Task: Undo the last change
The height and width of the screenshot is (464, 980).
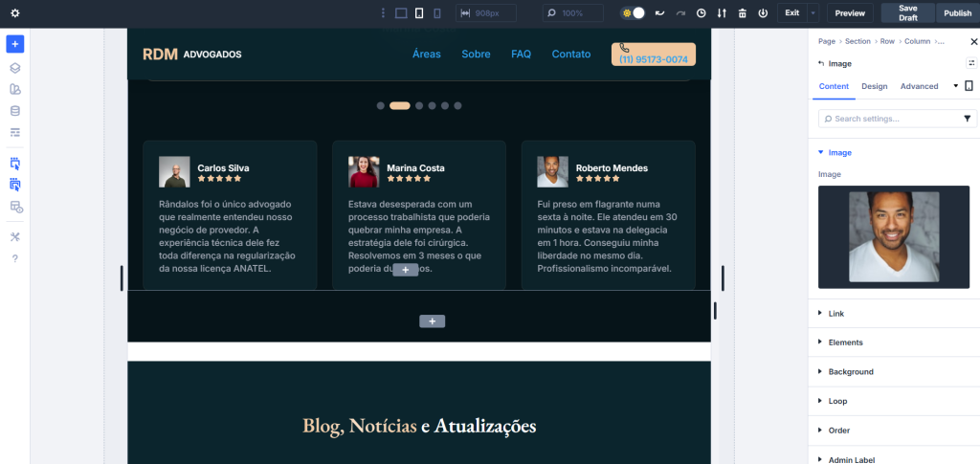Action: 659,13
